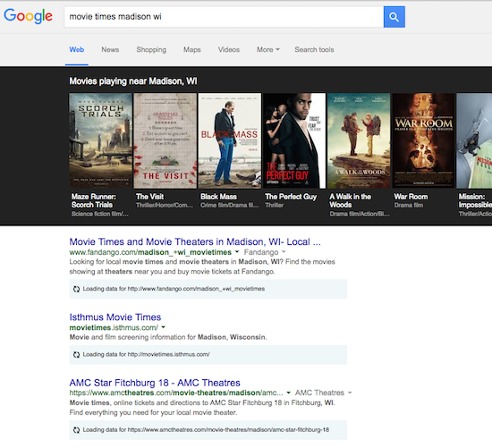Switch to the Web tab
The height and width of the screenshot is (448, 492).
(77, 49)
